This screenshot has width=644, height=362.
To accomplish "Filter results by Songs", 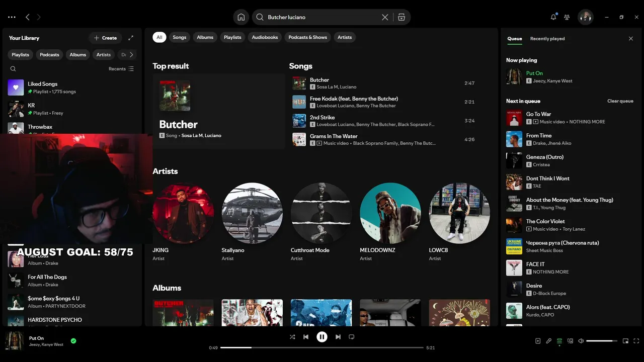I will coord(180,37).
